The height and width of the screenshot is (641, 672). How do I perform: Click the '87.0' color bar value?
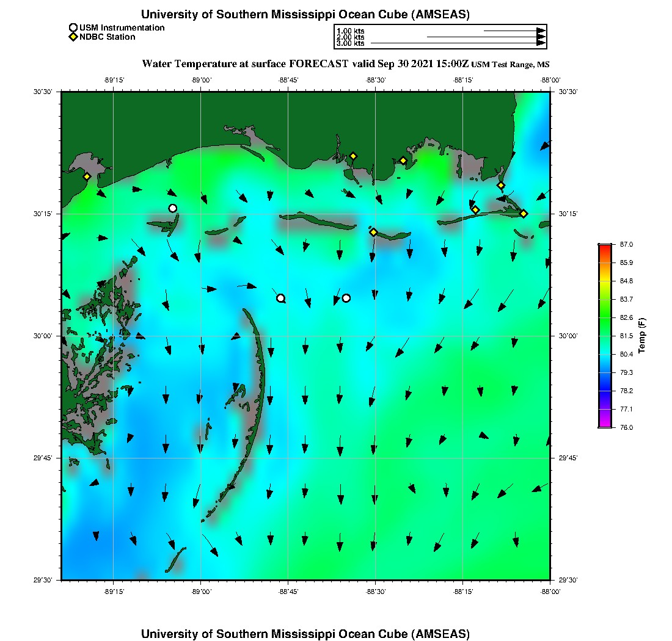tap(627, 245)
